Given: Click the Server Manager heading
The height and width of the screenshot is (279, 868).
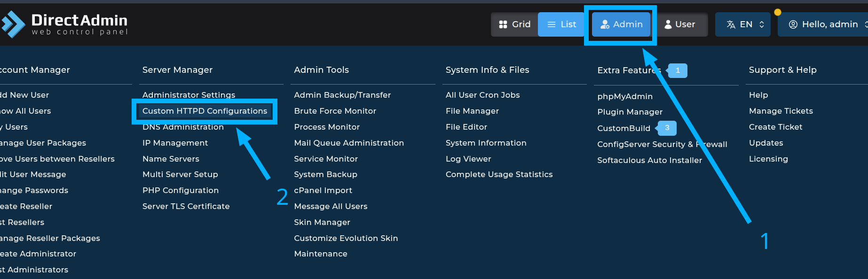Looking at the screenshot, I should [x=177, y=70].
